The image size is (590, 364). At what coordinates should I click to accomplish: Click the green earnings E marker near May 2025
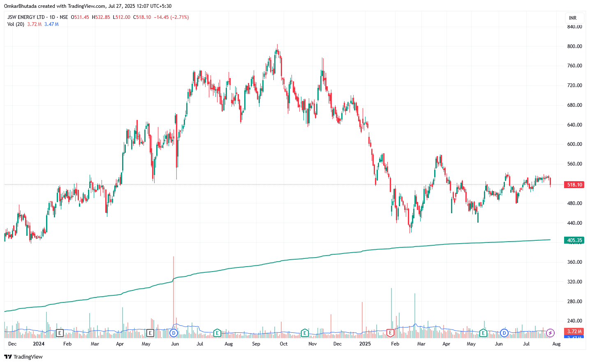(484, 333)
